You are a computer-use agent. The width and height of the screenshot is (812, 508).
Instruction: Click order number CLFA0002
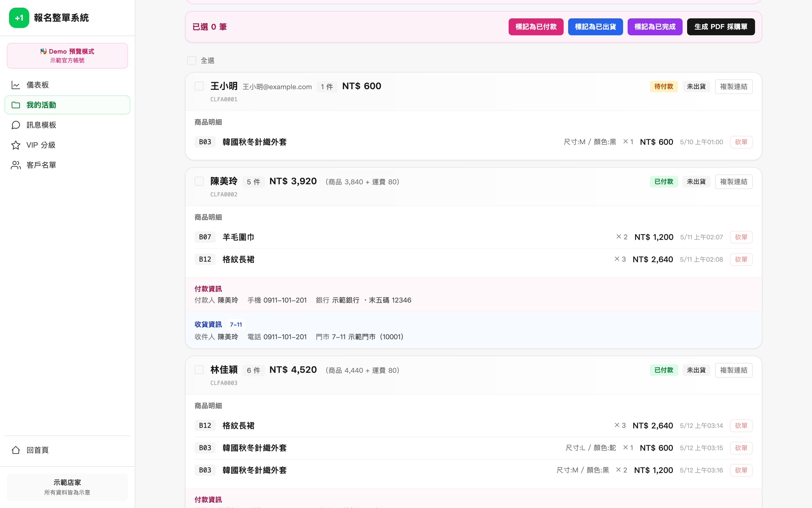click(x=224, y=194)
